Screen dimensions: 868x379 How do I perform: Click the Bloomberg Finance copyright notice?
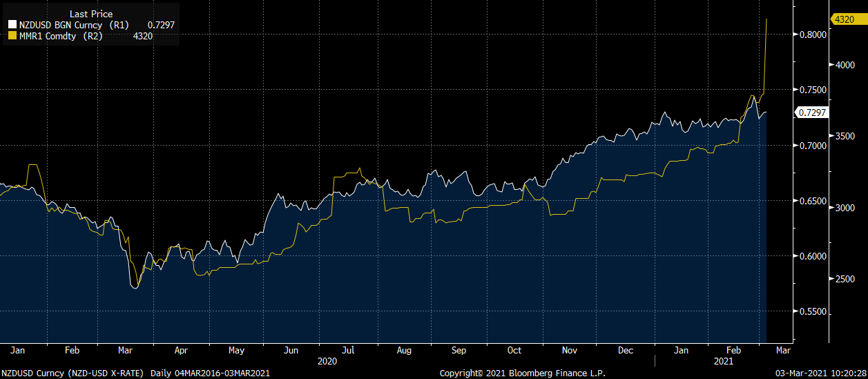pos(523,373)
